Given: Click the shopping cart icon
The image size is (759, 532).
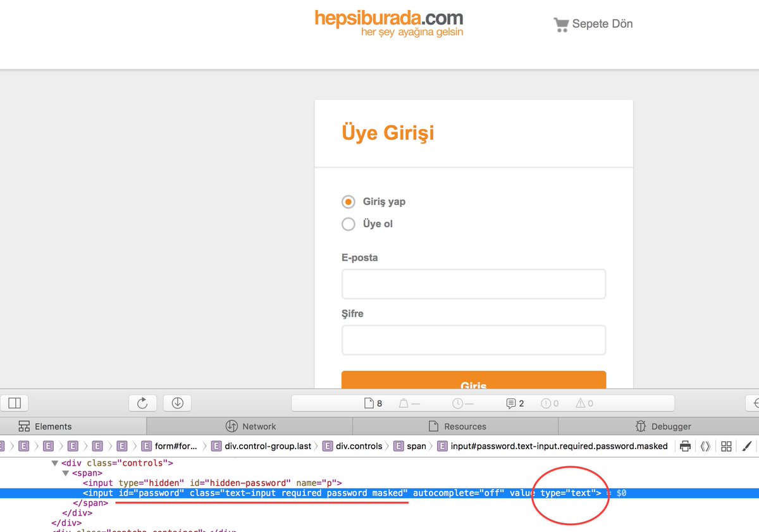Looking at the screenshot, I should coord(561,25).
